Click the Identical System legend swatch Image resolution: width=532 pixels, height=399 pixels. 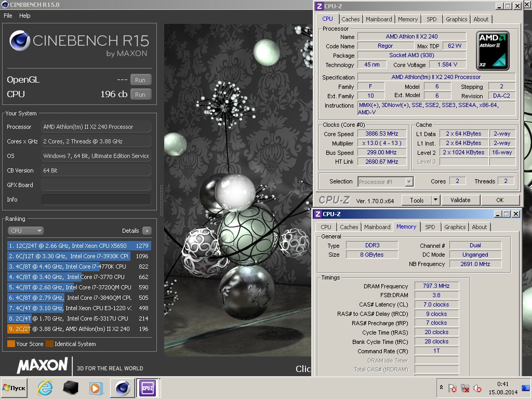point(49,344)
